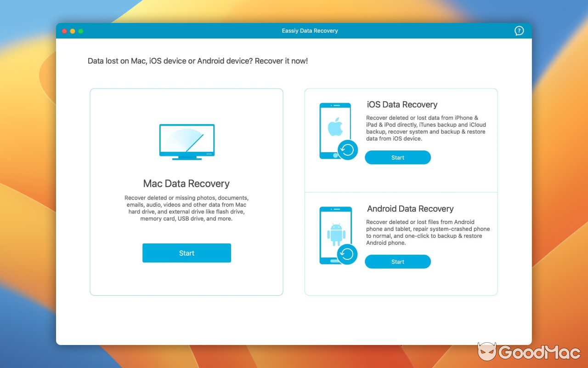Viewport: 588px width, 368px height.
Task: Start iOS Data Recovery
Action: pos(398,157)
